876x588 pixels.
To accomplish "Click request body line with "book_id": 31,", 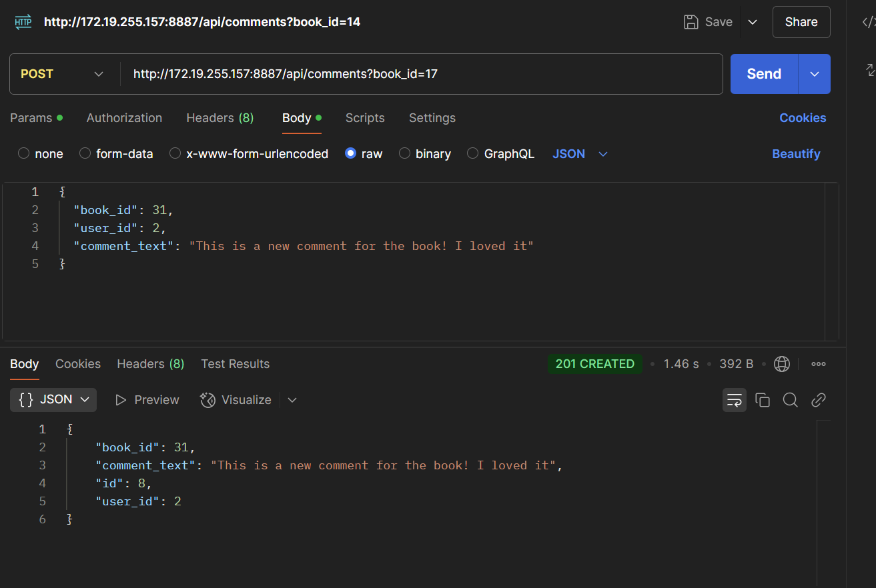I will 123,210.
